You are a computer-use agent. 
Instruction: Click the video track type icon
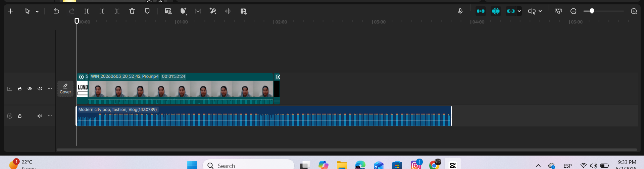point(10,89)
